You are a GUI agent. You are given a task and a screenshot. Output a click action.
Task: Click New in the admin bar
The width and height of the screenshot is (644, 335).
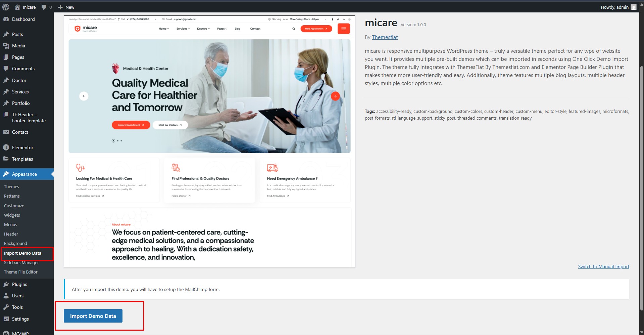pos(66,7)
